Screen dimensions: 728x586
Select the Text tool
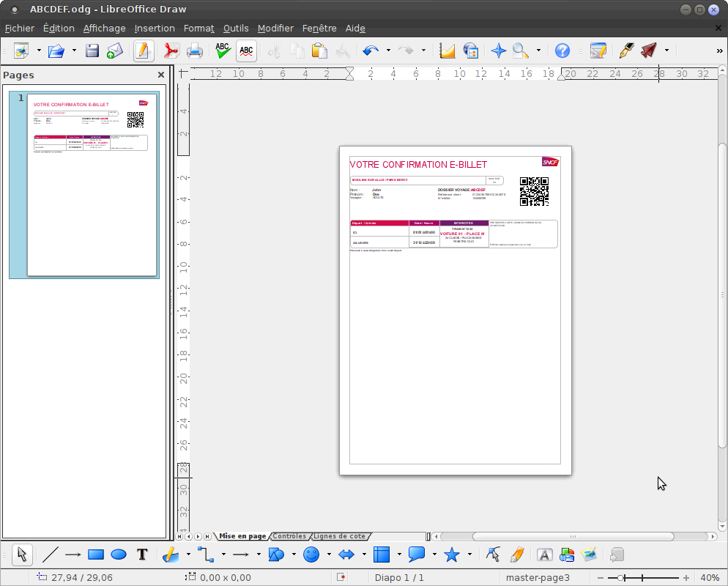(142, 555)
